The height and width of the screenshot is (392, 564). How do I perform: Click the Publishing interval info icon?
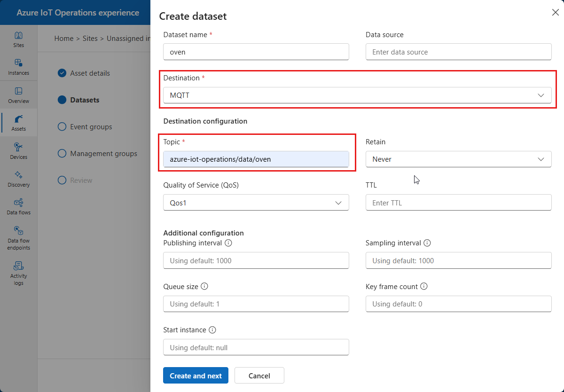tap(228, 243)
